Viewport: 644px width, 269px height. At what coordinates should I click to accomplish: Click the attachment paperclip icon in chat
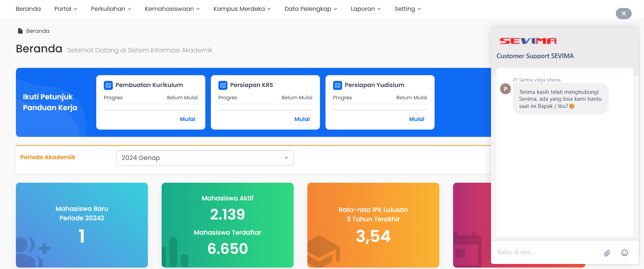click(x=607, y=253)
